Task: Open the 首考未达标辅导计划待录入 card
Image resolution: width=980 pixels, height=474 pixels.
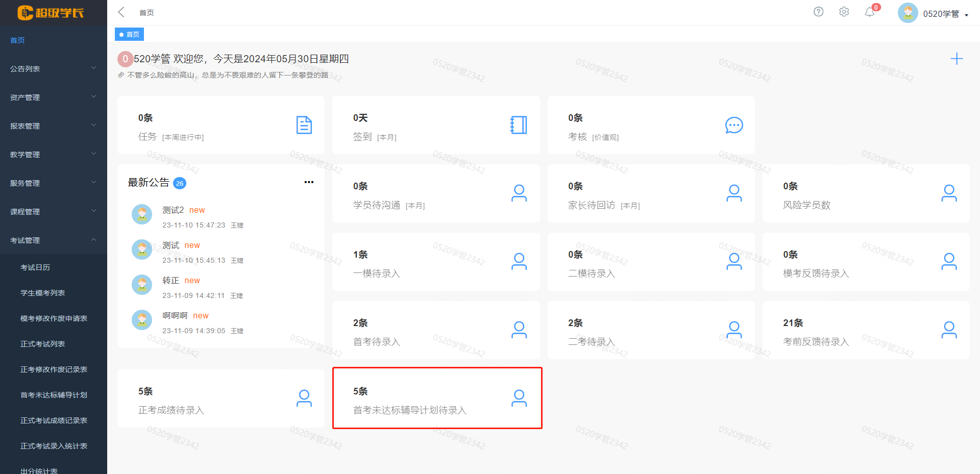Action: (x=436, y=398)
